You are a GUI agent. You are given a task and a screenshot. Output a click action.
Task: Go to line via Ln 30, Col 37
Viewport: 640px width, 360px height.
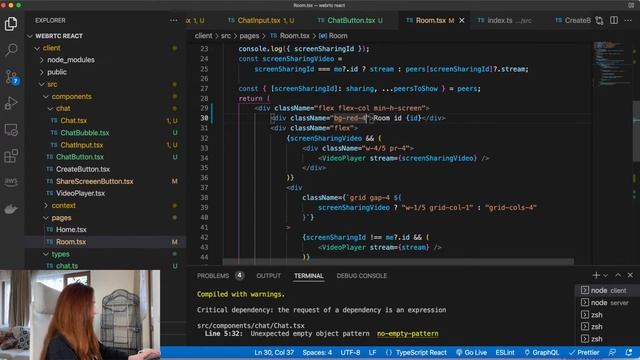point(274,353)
